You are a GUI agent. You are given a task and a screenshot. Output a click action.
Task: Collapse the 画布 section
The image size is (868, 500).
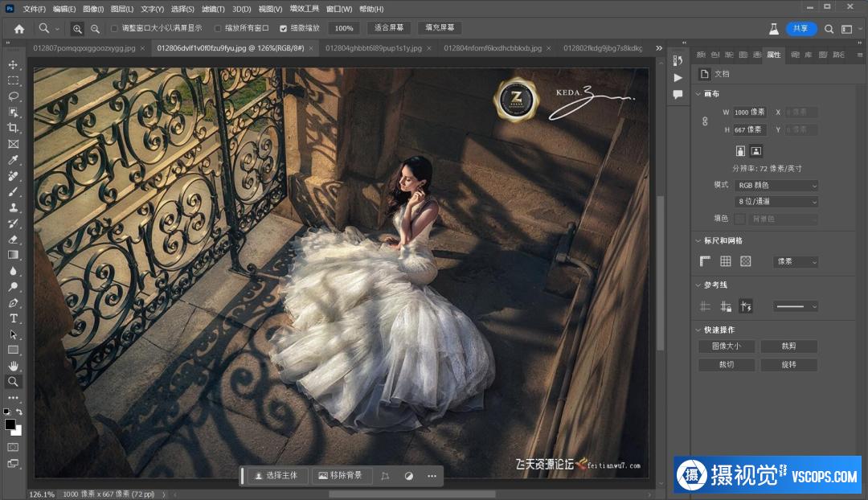pyautogui.click(x=698, y=94)
